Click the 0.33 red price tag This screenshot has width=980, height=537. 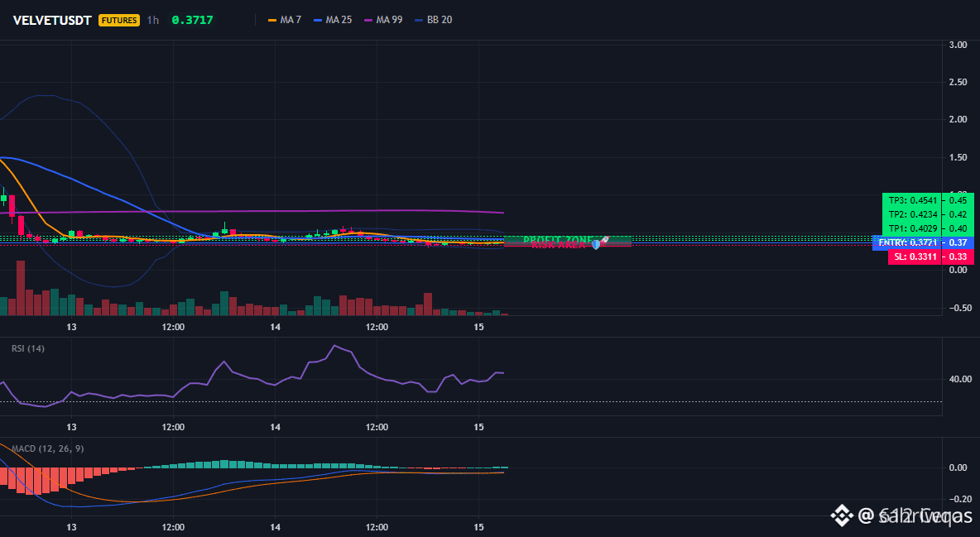(958, 257)
